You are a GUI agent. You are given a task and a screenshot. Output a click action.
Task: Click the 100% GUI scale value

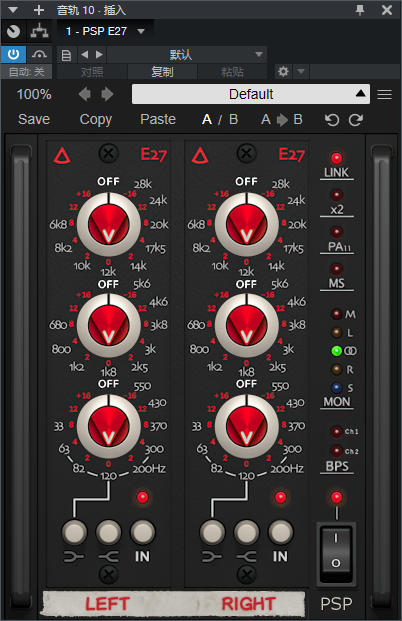(x=34, y=94)
